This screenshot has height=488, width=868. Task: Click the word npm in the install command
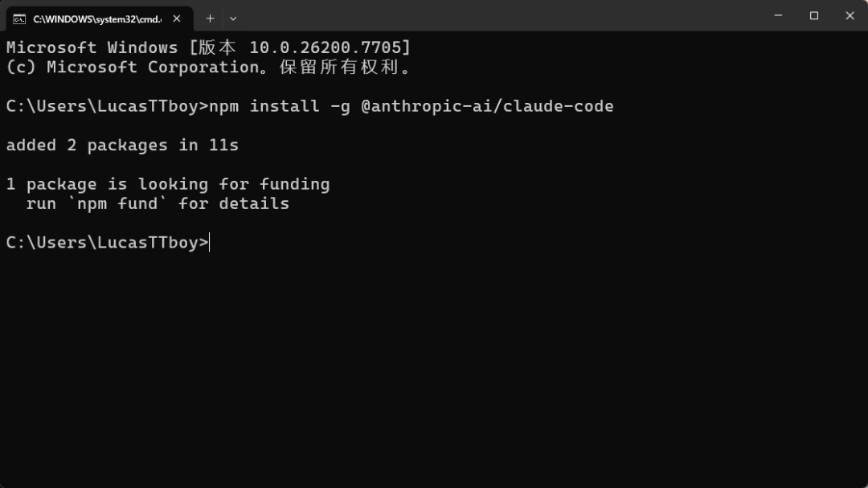coord(224,106)
